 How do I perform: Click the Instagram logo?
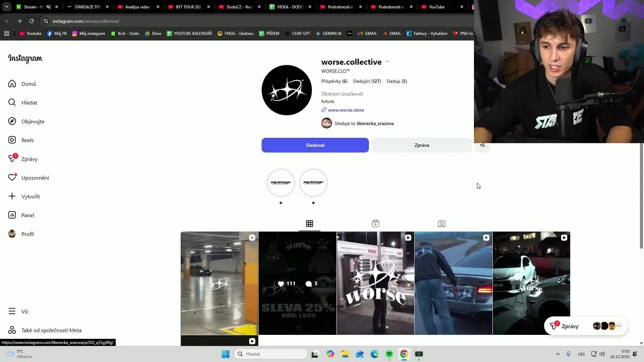coord(25,59)
